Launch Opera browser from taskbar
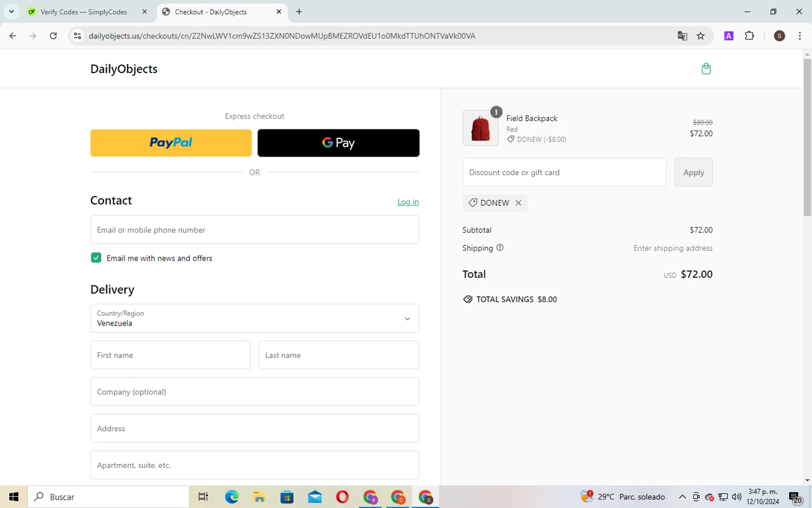 [x=342, y=497]
